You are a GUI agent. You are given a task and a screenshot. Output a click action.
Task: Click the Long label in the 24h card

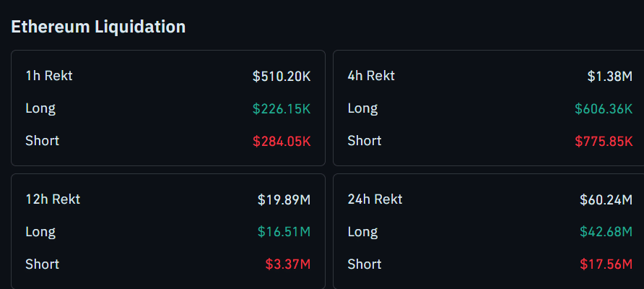[362, 232]
